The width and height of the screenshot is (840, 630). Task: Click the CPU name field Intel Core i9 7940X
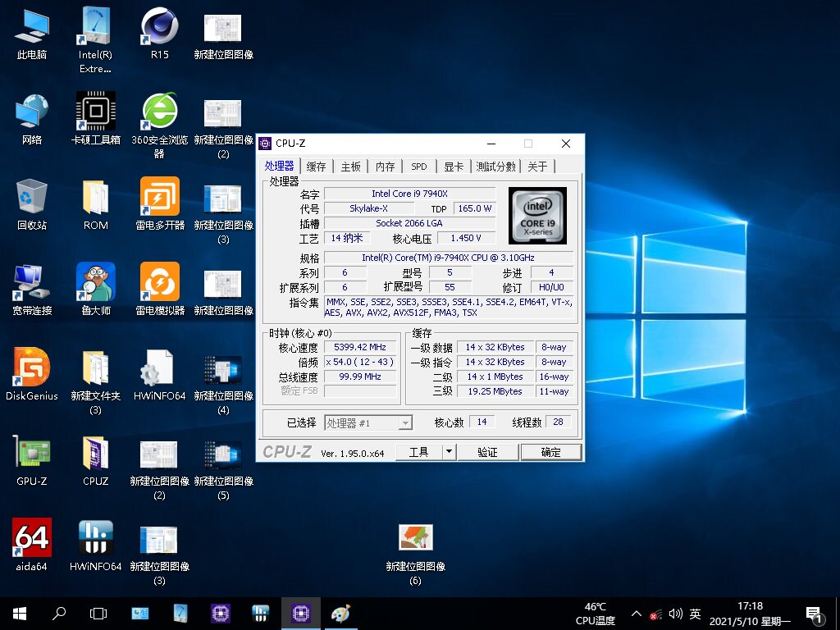(410, 194)
